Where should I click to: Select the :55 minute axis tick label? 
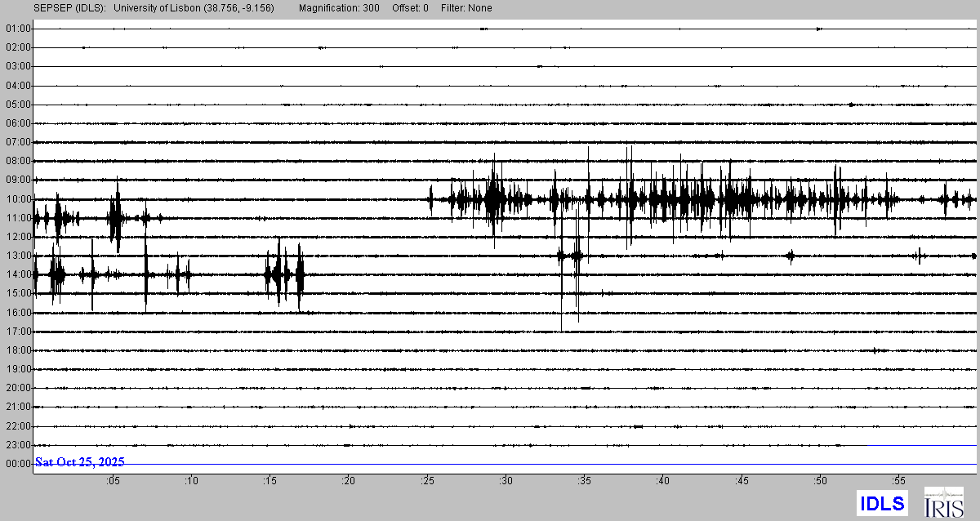(x=899, y=480)
